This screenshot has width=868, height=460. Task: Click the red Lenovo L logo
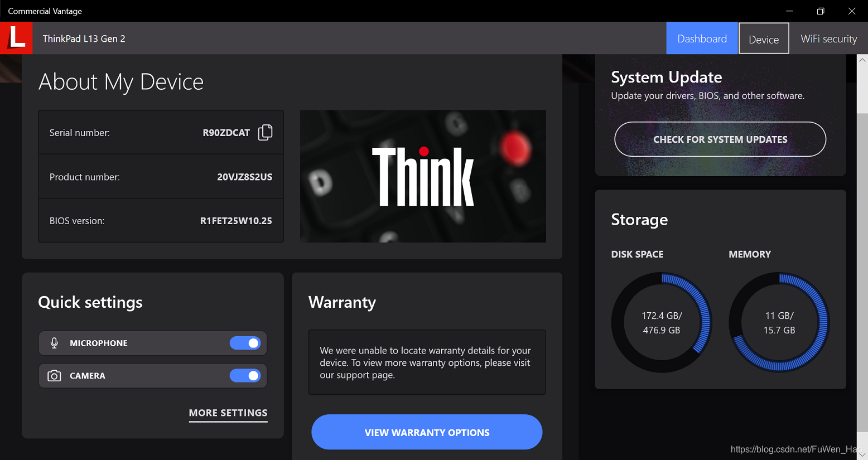click(x=16, y=38)
